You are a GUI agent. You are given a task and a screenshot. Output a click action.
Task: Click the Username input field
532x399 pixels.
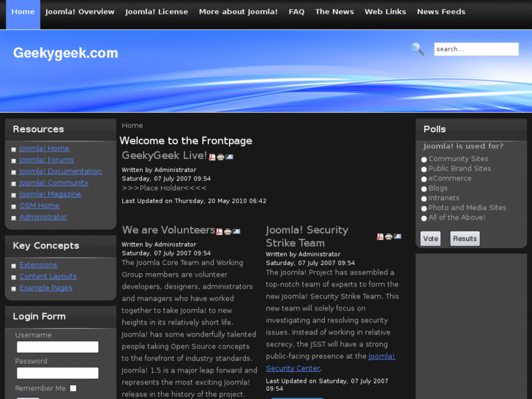58,347
